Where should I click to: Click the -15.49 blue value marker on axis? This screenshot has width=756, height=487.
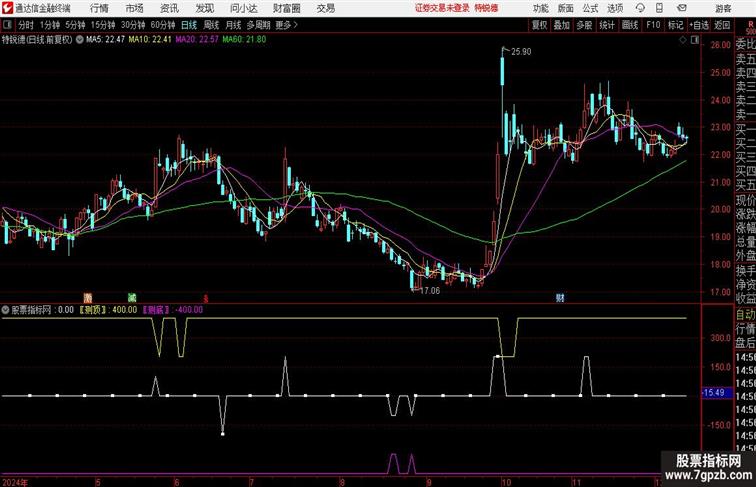click(x=716, y=392)
